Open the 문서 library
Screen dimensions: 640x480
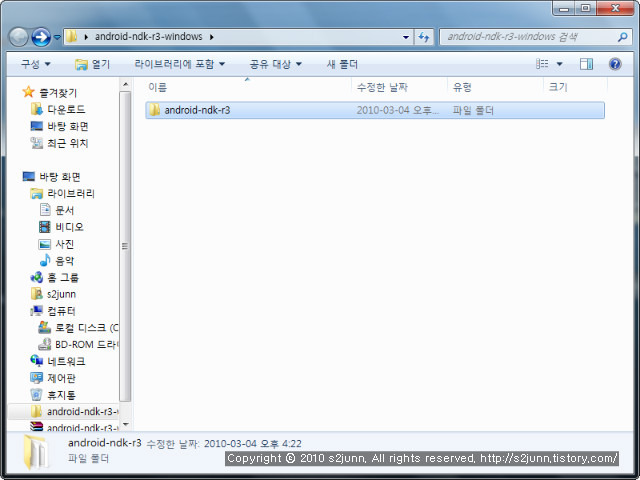pos(64,210)
